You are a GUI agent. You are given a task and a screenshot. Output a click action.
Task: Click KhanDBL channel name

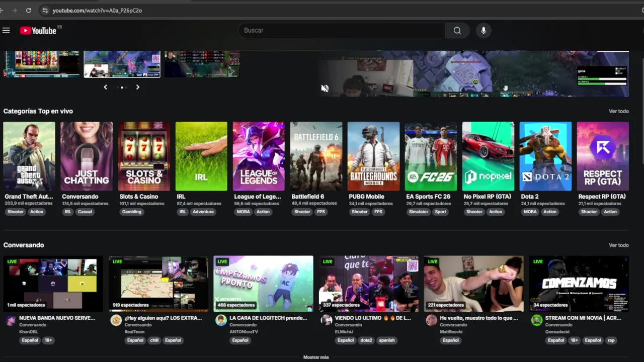pos(28,332)
